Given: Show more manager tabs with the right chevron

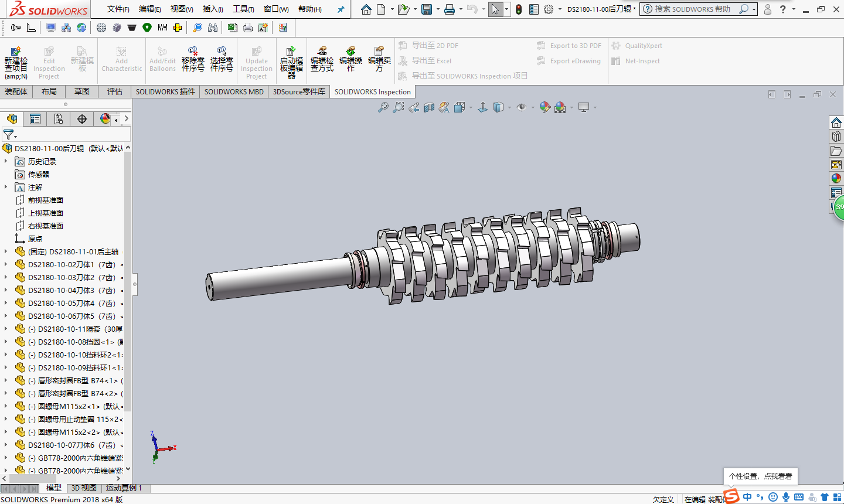Looking at the screenshot, I should tap(127, 119).
